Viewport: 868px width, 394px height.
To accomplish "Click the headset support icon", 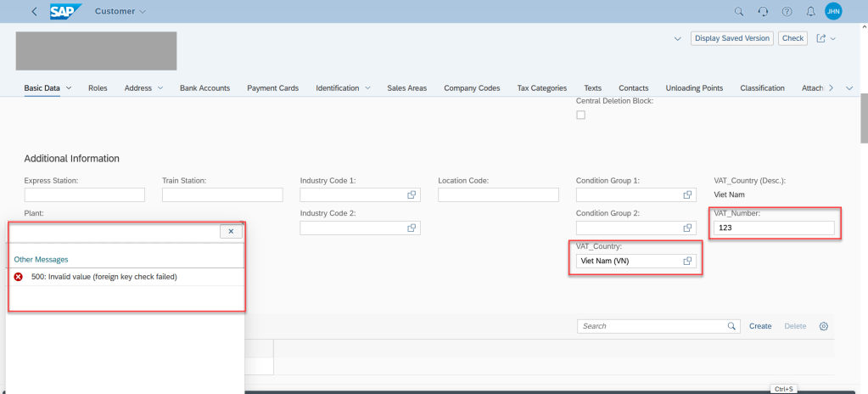I will click(763, 12).
